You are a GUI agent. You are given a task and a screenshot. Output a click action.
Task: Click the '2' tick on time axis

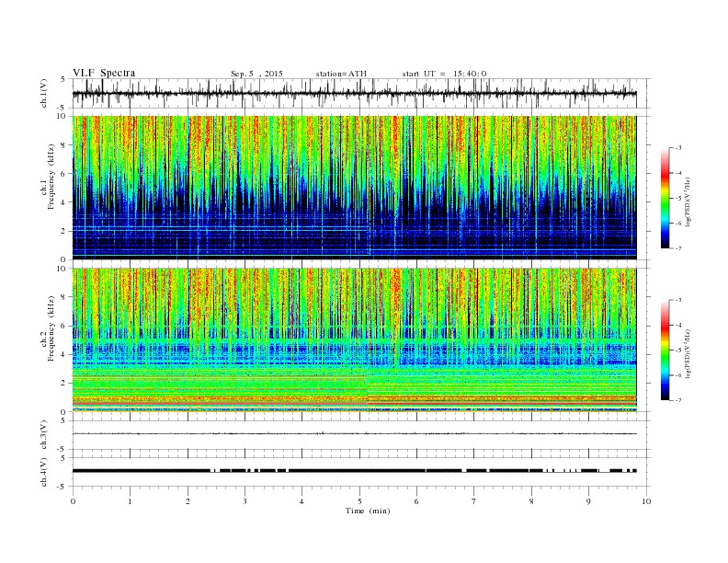tap(188, 501)
